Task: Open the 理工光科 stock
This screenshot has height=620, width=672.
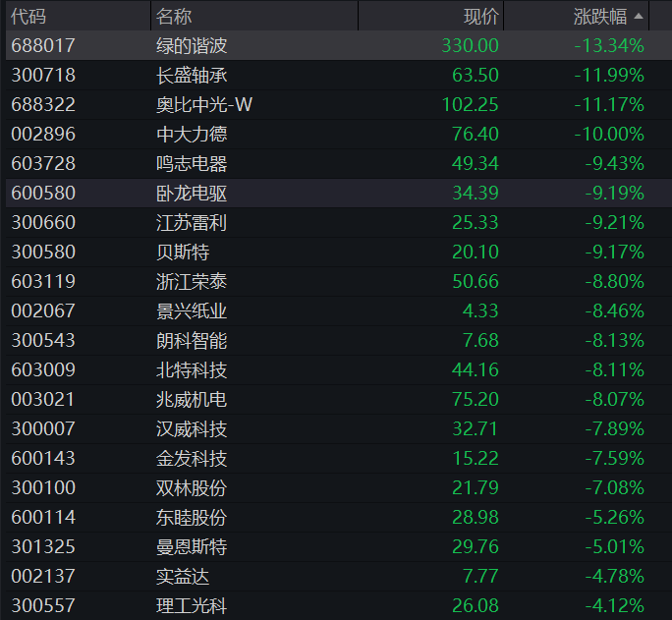Action: coord(192,606)
